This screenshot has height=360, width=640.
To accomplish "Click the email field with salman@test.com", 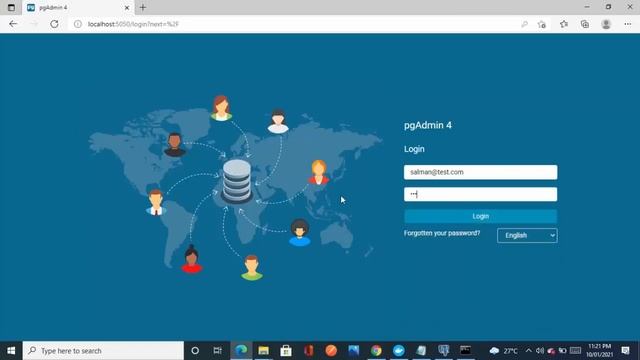I will point(480,172).
